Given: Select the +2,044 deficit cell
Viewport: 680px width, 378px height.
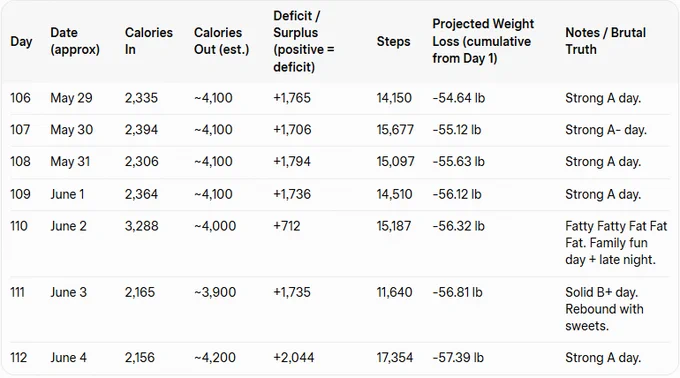Looking at the screenshot, I should click(x=294, y=357).
